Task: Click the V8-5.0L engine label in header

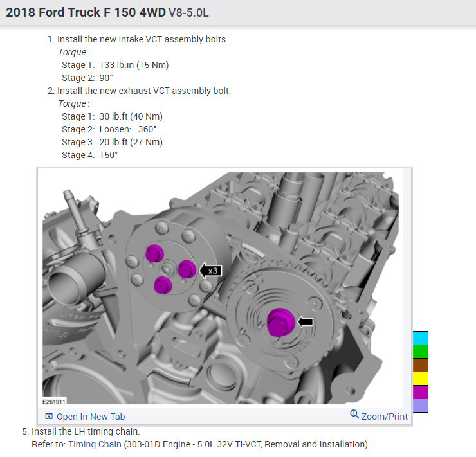Action: tap(189, 13)
